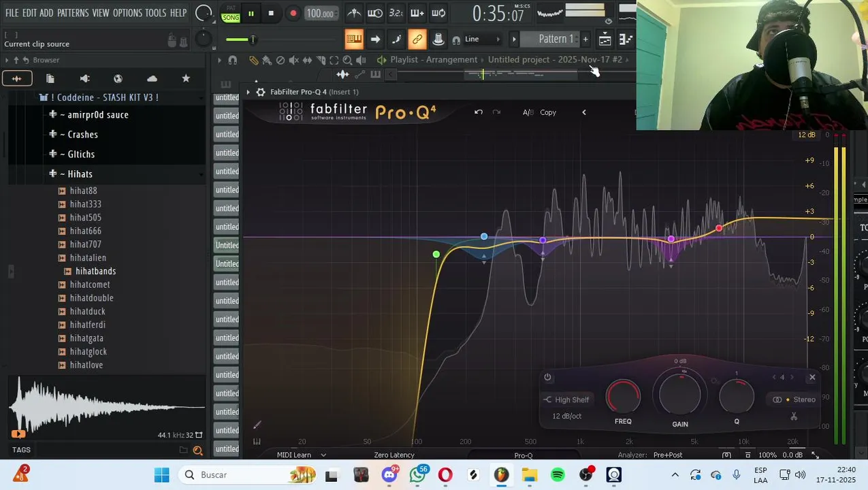Image resolution: width=868 pixels, height=490 pixels.
Task: Click the tempo 100.000 field
Action: click(320, 13)
